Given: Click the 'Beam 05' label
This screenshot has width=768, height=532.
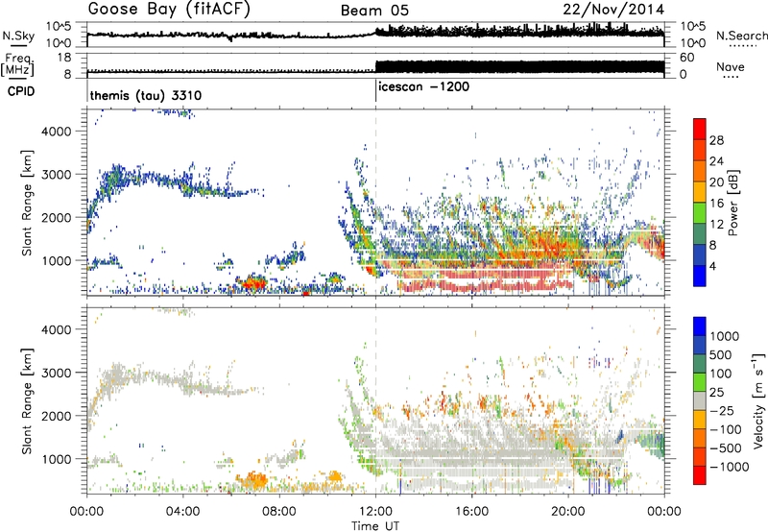Looking at the screenshot, I should (x=374, y=11).
